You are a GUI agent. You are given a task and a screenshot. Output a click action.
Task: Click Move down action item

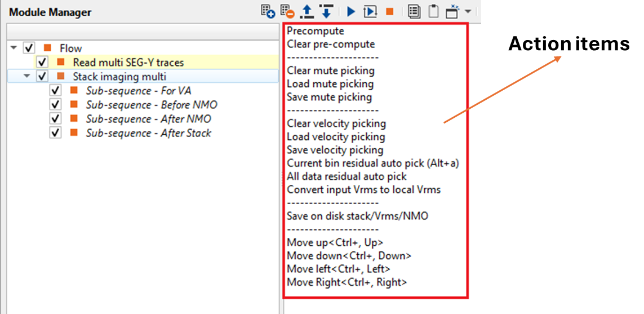point(349,255)
